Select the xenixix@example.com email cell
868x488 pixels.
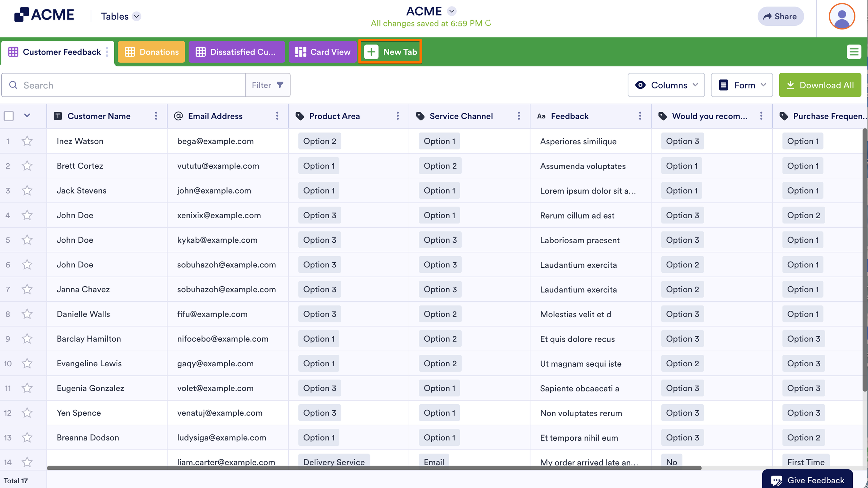(x=228, y=215)
